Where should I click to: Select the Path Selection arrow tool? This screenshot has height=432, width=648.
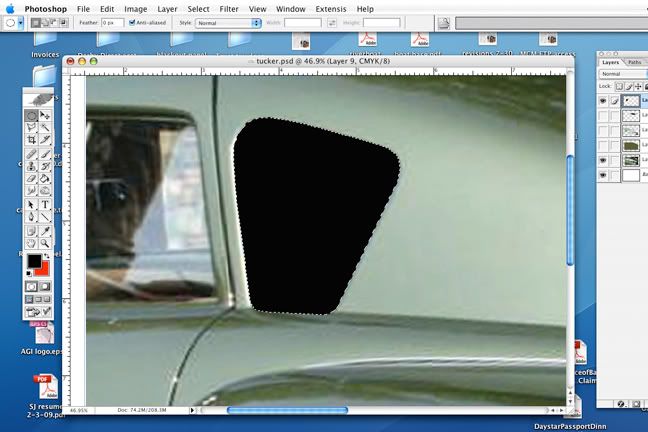click(31, 205)
